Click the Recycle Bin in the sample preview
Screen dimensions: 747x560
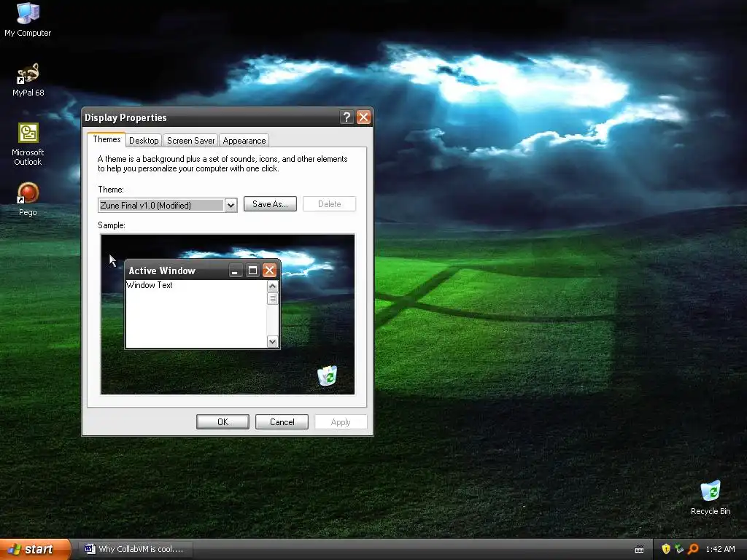tap(328, 376)
